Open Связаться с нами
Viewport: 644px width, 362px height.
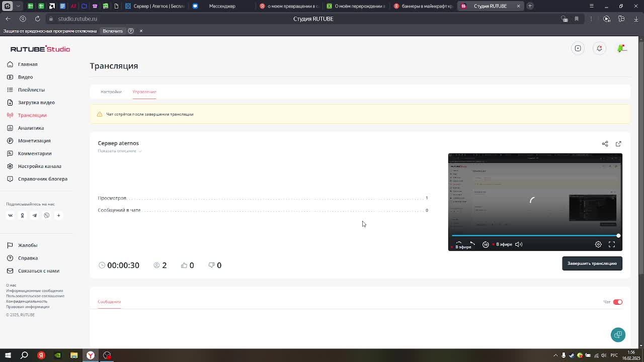point(33,271)
